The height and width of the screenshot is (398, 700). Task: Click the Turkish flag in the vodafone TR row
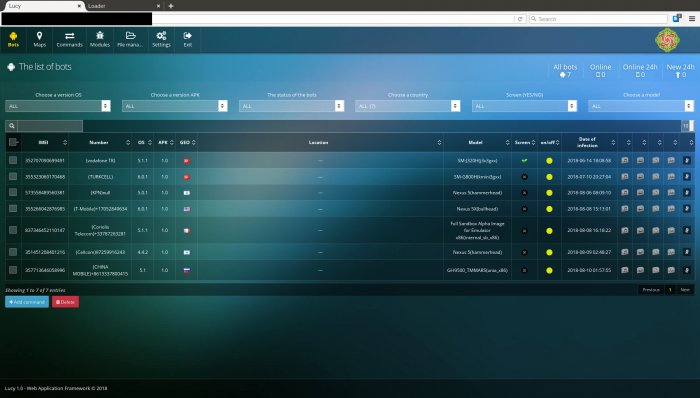187,161
